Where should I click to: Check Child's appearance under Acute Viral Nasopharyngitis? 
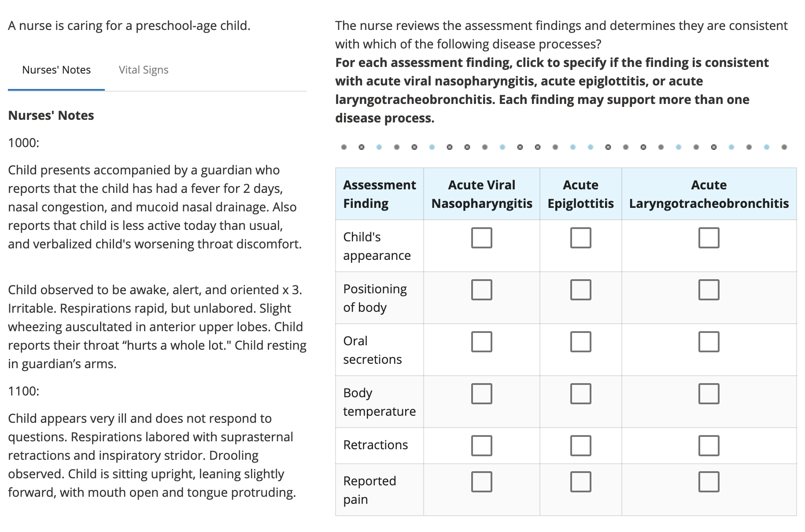click(481, 238)
